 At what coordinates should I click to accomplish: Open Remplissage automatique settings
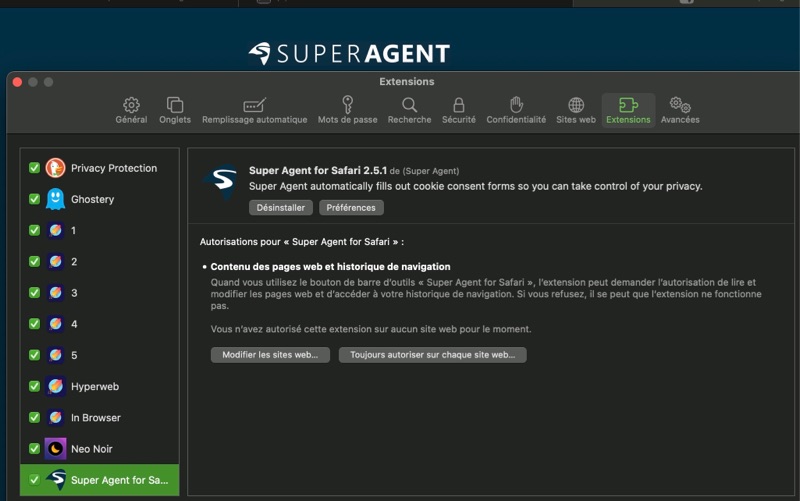[x=254, y=110]
